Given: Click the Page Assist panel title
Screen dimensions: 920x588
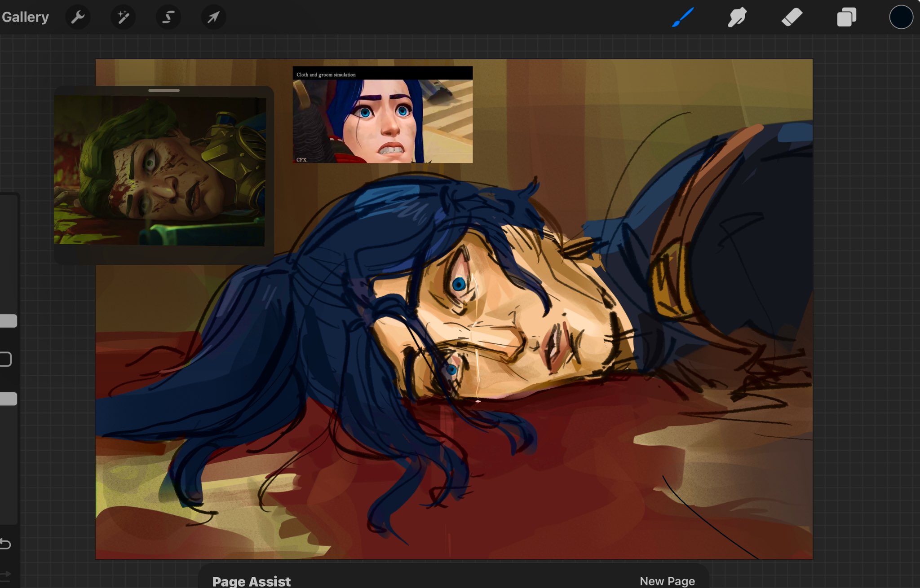Looking at the screenshot, I should [x=251, y=581].
